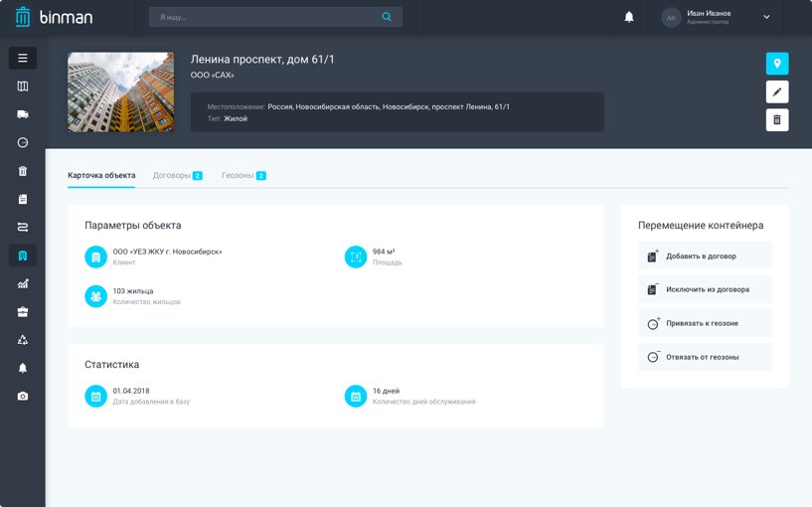Show the object location with the blue pin button
Viewport: 812px width, 507px height.
(x=777, y=64)
